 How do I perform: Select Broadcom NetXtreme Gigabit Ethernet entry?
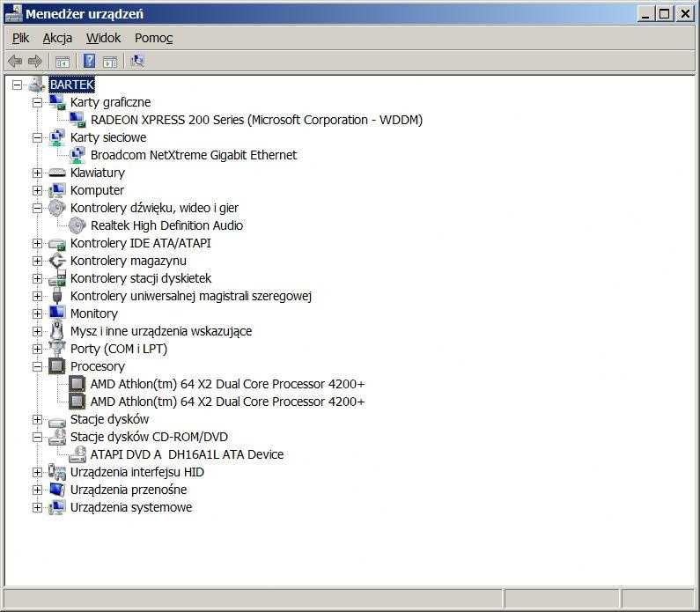tap(194, 155)
